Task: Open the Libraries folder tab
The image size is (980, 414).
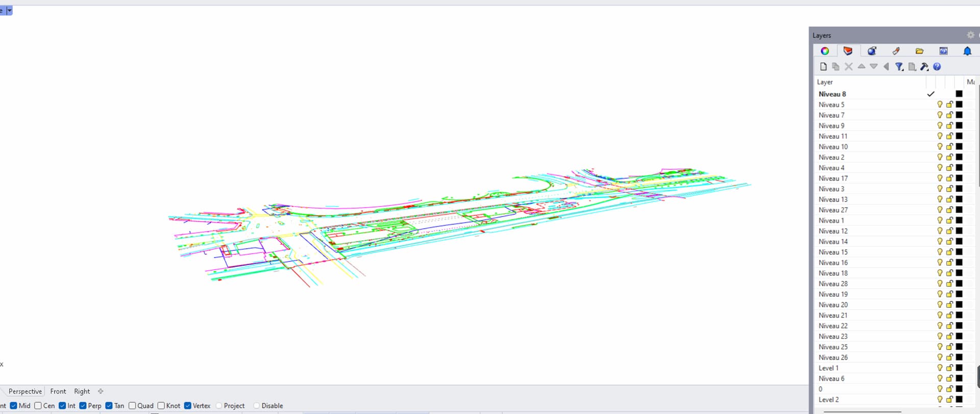Action: (x=919, y=51)
